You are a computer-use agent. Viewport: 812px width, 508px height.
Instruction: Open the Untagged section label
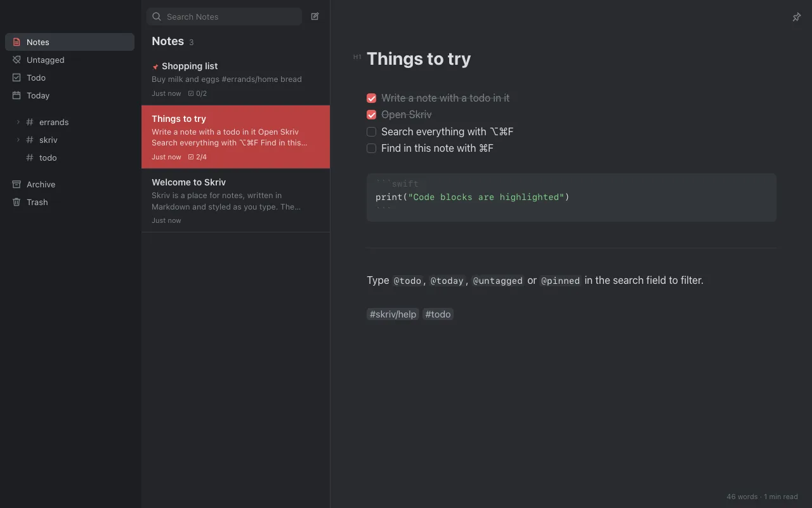tap(46, 60)
